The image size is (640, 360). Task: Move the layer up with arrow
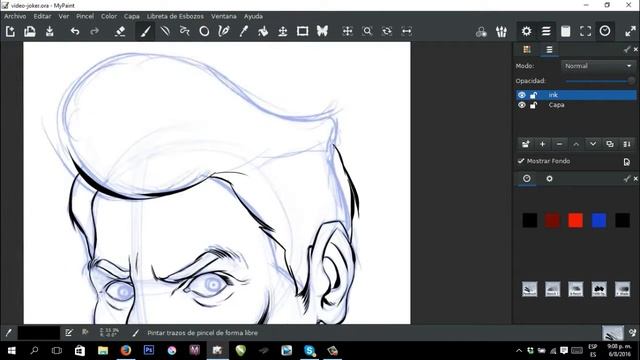click(x=576, y=144)
